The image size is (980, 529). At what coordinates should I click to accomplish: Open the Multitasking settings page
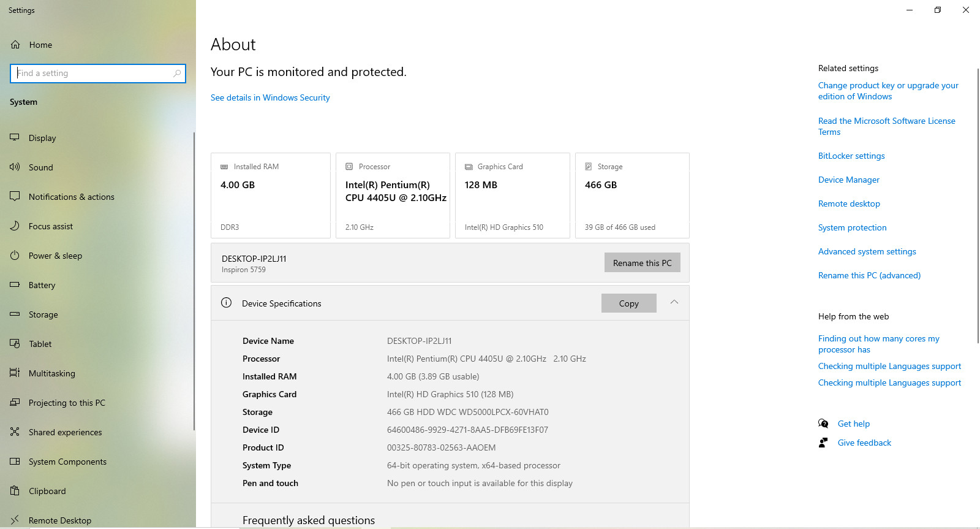52,373
